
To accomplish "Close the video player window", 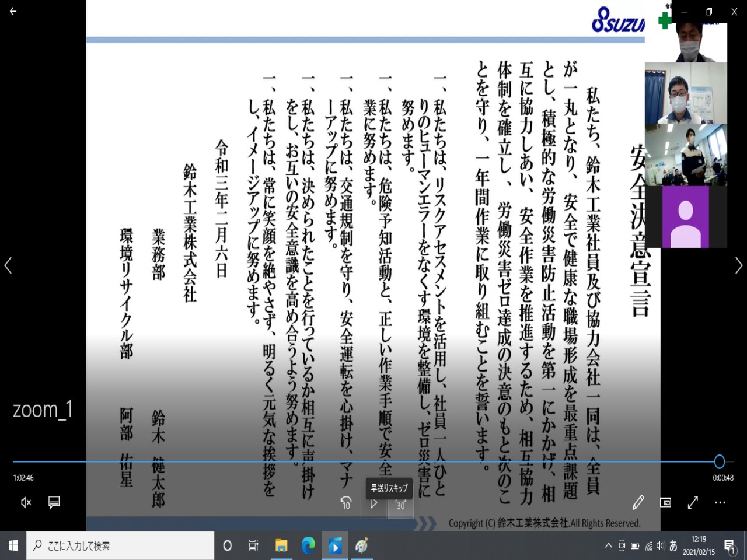I will click(734, 11).
